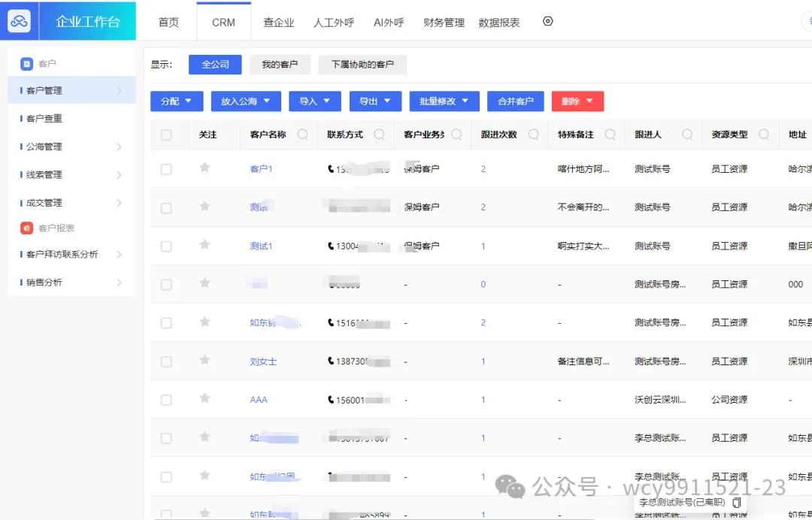Expand the 公海管理 sidebar section
The height and width of the screenshot is (520, 812).
pyautogui.click(x=45, y=146)
